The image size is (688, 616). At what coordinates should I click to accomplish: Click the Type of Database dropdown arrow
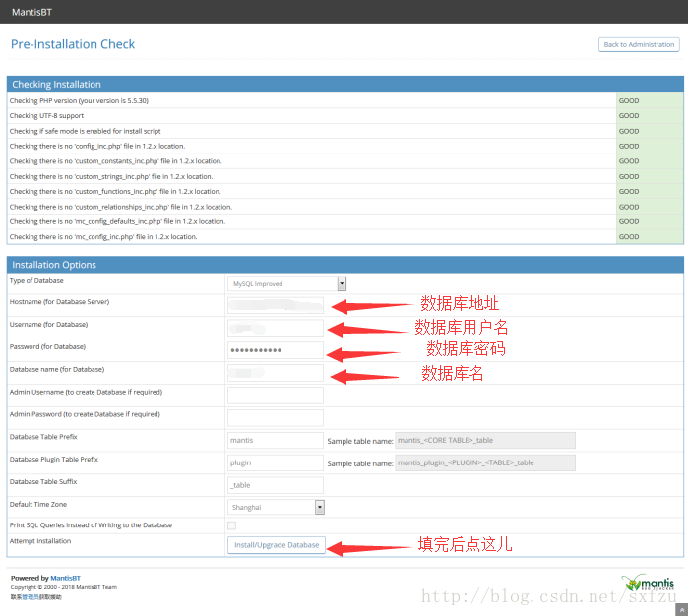tap(342, 283)
